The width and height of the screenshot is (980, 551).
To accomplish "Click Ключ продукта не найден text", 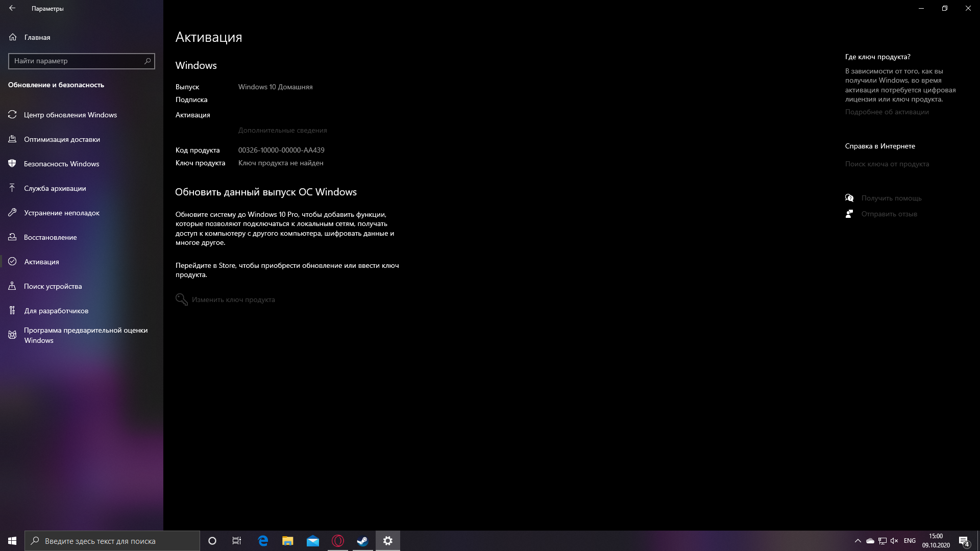I will (x=281, y=163).
